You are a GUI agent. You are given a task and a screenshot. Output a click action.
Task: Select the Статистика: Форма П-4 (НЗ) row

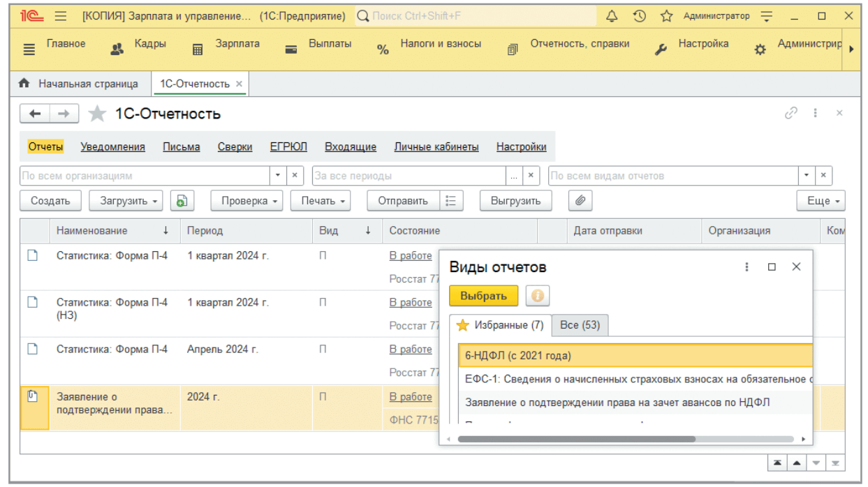click(x=230, y=314)
